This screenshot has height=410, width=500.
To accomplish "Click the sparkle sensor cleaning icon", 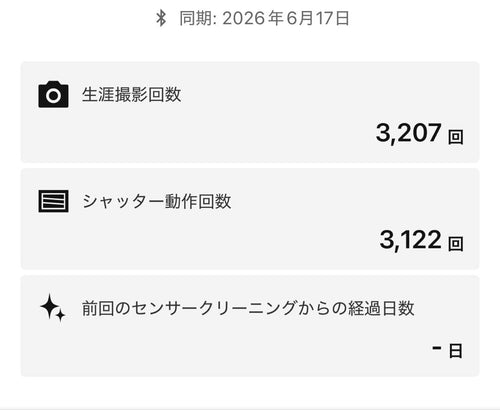I will point(53,308).
